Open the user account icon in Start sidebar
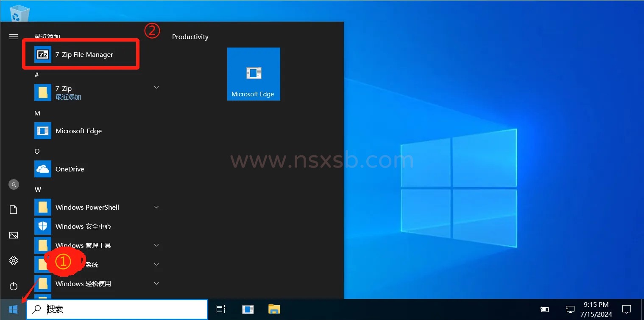Viewport: 644px width, 320px height. tap(14, 185)
